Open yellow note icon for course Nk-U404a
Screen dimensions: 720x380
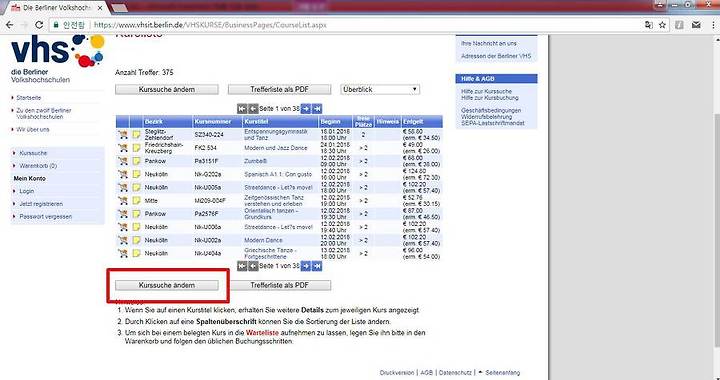pos(136,253)
